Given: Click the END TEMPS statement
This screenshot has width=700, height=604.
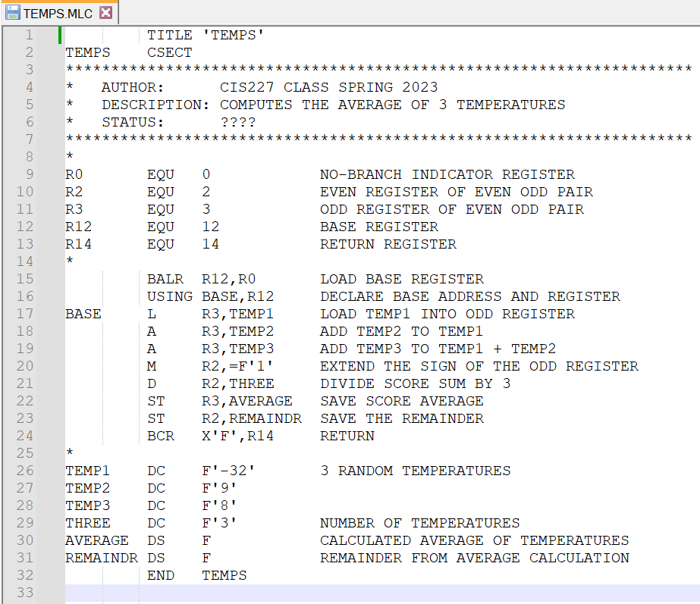Looking at the screenshot, I should coord(190,574).
